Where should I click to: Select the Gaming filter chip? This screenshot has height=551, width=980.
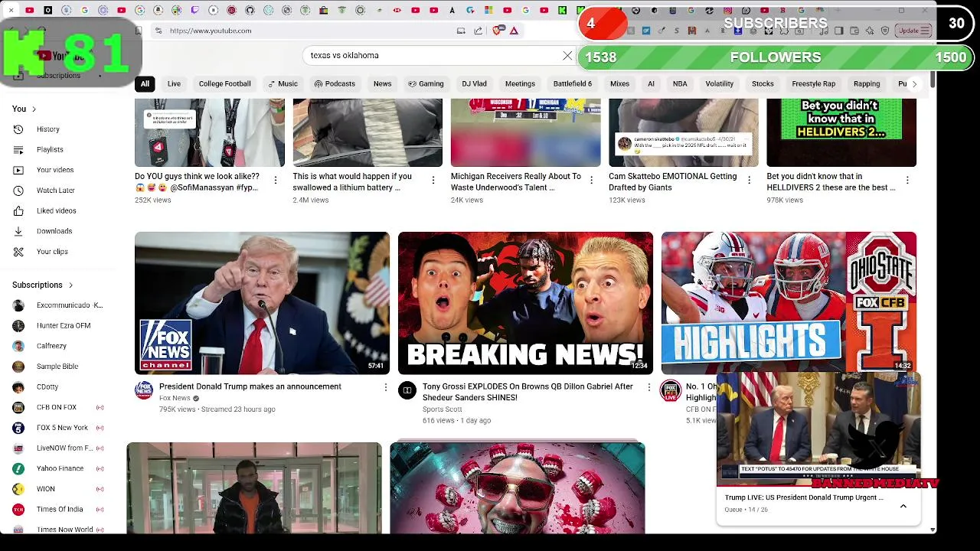tap(426, 83)
